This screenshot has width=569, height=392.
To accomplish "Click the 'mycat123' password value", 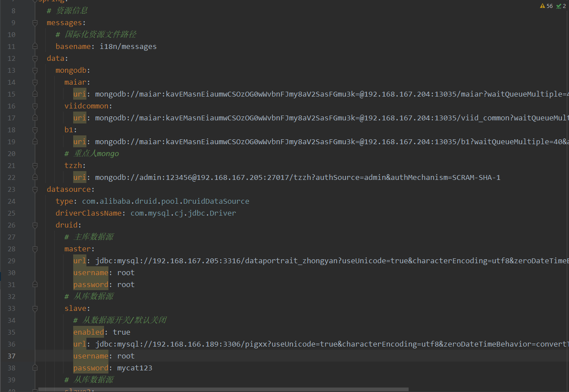I will [x=135, y=368].
